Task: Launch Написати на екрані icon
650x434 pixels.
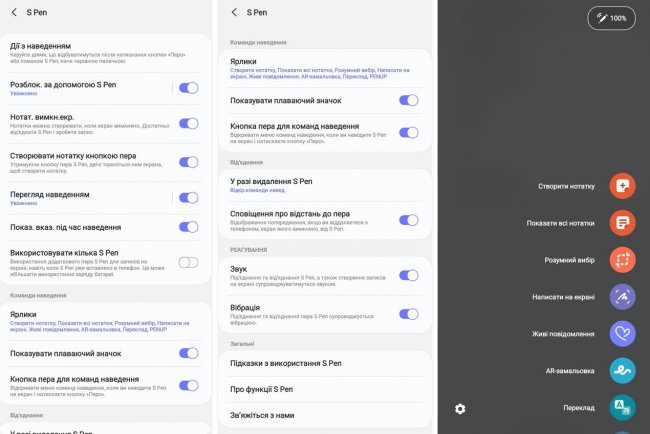Action: [622, 297]
